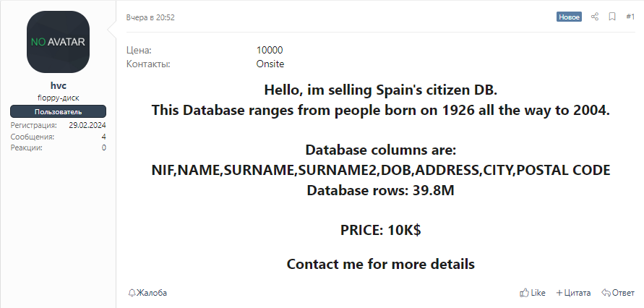Image resolution: width=644 pixels, height=308 pixels.
Task: Click the Database columns are: heading
Action: pos(381,150)
